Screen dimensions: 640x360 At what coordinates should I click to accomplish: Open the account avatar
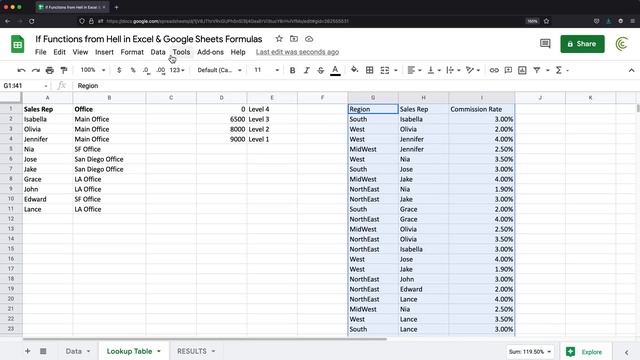[x=622, y=44]
